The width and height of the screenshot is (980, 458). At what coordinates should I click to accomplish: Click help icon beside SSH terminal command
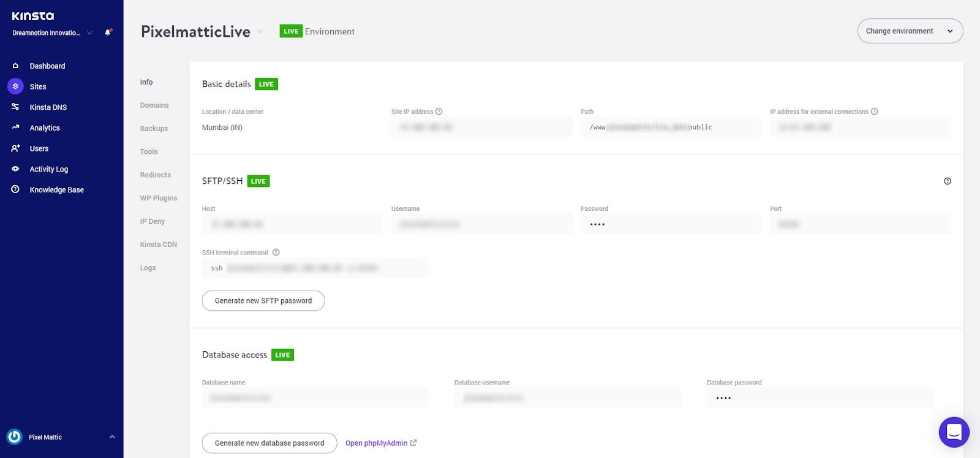[x=276, y=252]
